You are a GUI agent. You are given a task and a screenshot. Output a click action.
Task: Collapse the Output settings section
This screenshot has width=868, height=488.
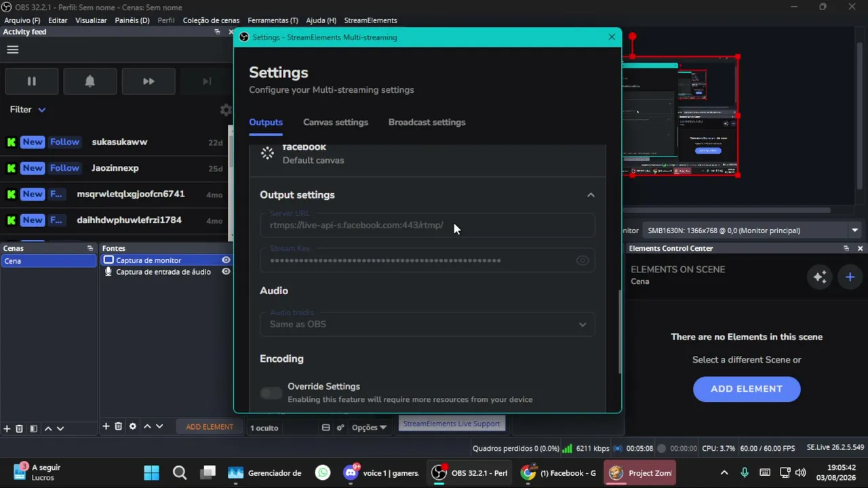pos(591,195)
